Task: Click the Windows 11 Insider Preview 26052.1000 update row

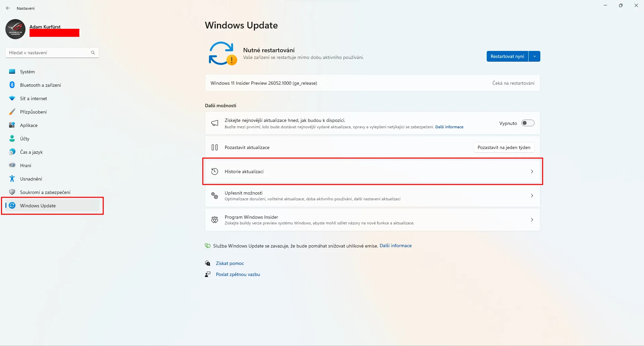Action: tap(372, 83)
